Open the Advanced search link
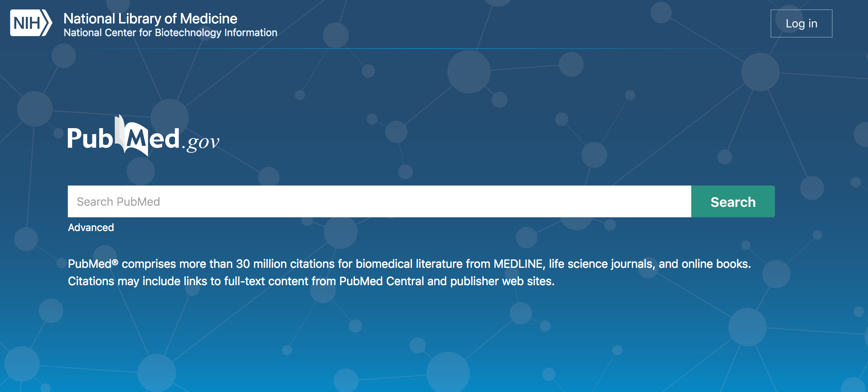Image resolution: width=868 pixels, height=392 pixels. pos(91,227)
